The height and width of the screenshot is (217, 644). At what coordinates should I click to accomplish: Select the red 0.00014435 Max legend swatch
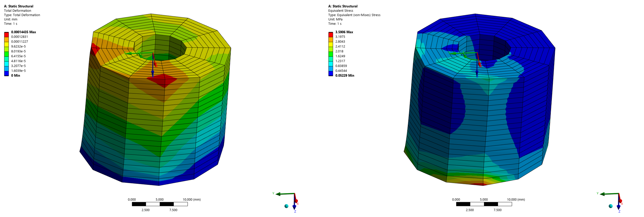click(x=6, y=34)
